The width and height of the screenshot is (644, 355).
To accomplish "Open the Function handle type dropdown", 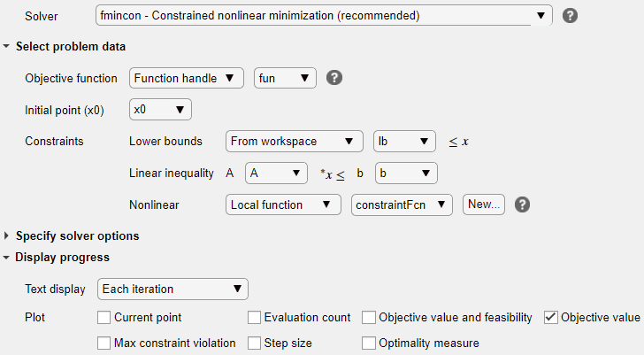I will pos(187,78).
